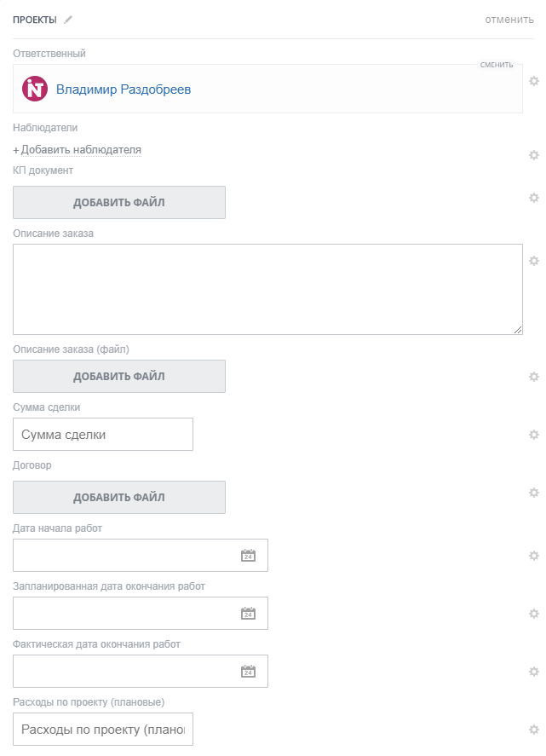The width and height of the screenshot is (546, 756).
Task: Open gear settings for Ответственный field
Action: 534,81
